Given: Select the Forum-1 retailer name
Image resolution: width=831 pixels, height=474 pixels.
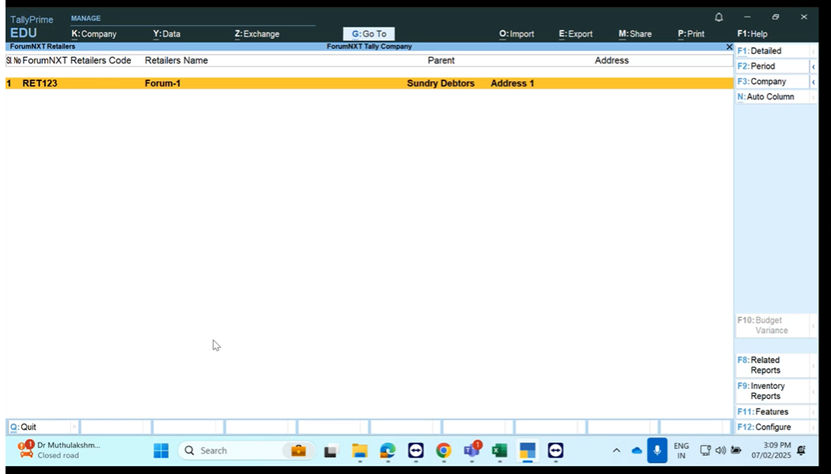Looking at the screenshot, I should (x=163, y=83).
